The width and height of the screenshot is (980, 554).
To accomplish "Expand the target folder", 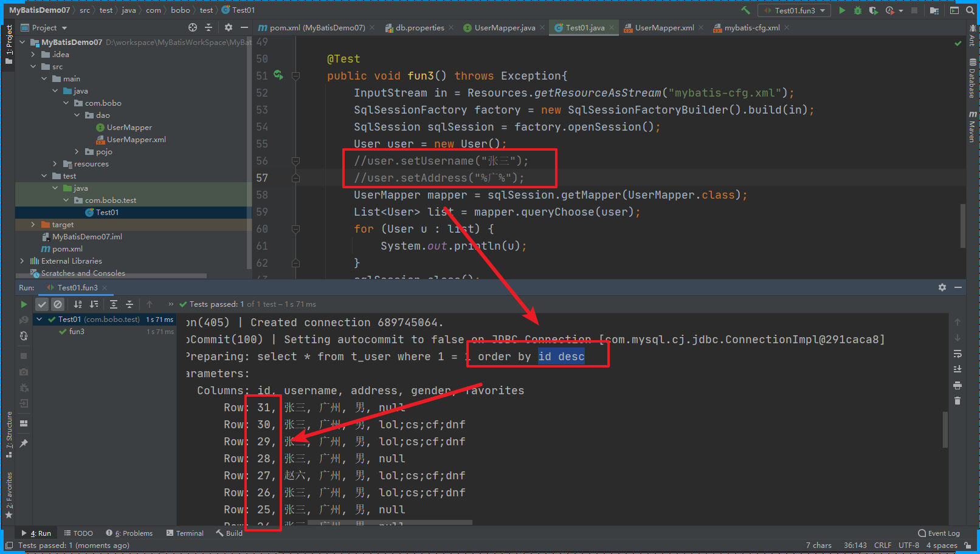I will (33, 225).
